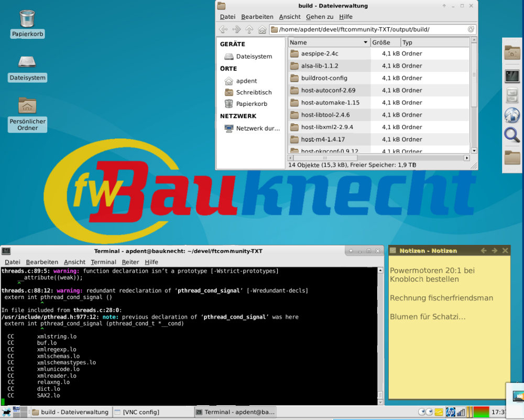Screen dimensions: 524x420
Task: Go up to the parent directory
Action: pos(249,29)
